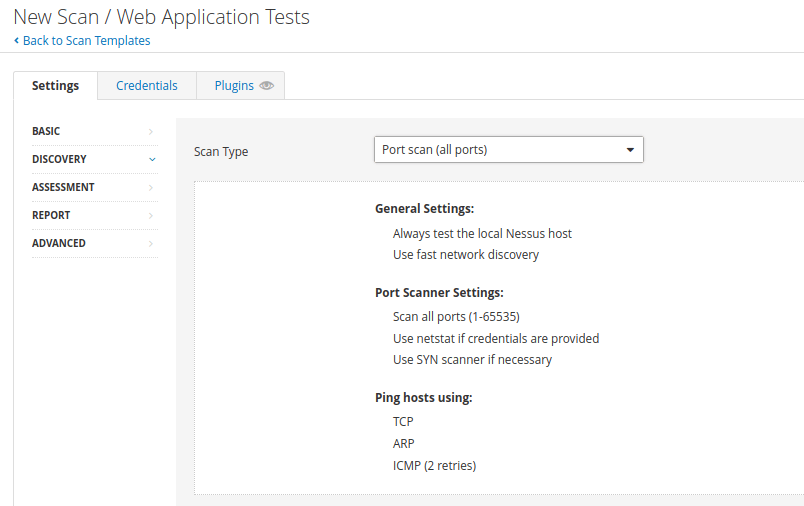Select the DISCOVERY settings section
804x506 pixels.
pyautogui.click(x=95, y=159)
